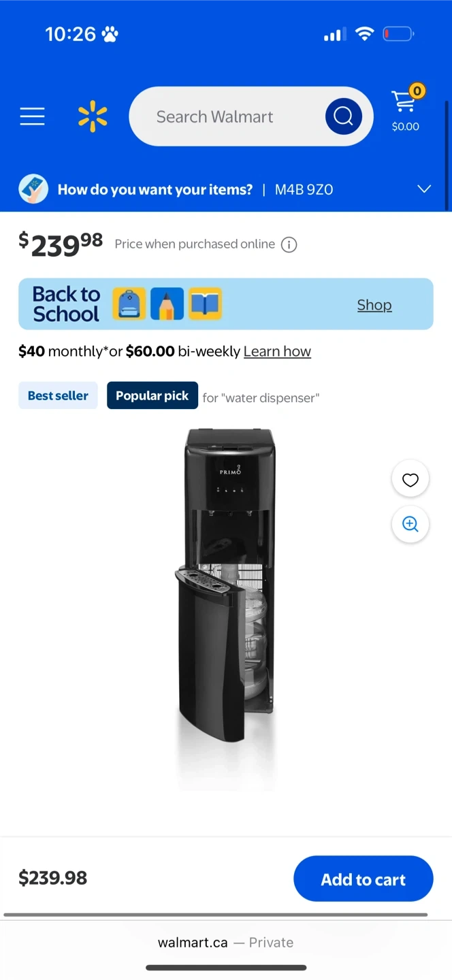Tap the delivery options hand-phone icon
The width and height of the screenshot is (452, 980).
coord(33,189)
